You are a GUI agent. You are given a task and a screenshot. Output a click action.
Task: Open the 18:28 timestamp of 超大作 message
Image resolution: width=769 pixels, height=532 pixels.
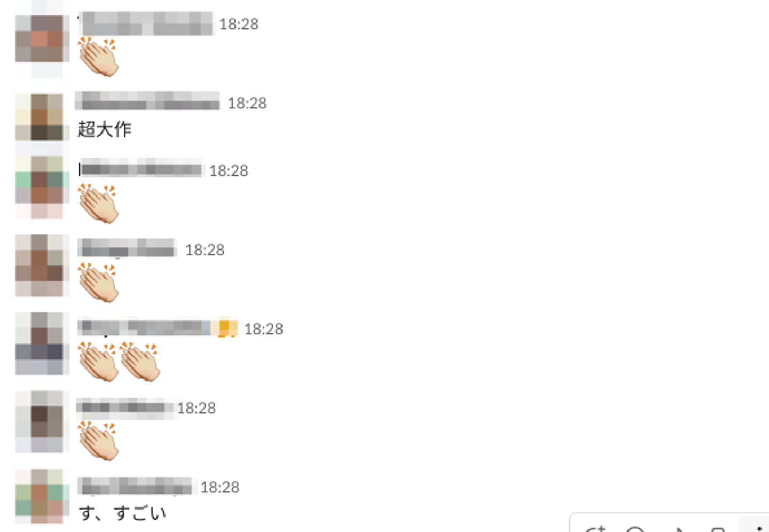(247, 103)
